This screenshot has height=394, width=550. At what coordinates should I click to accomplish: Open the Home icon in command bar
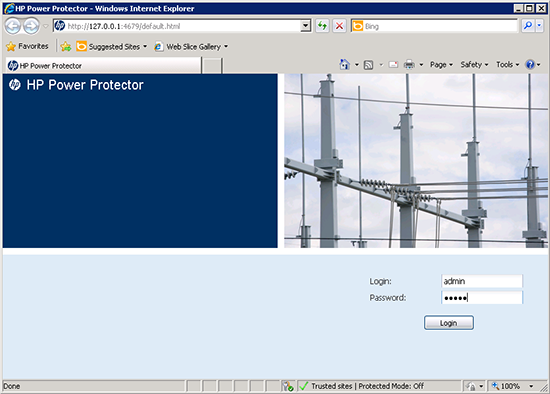click(345, 65)
